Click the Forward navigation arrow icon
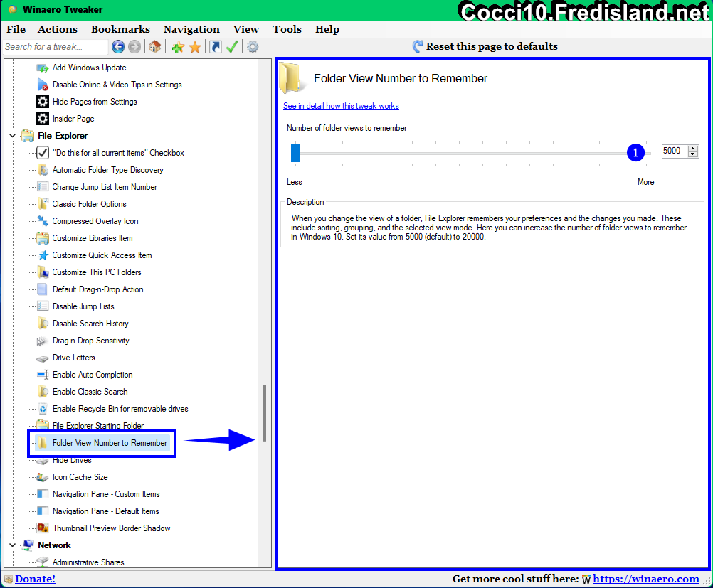This screenshot has width=713, height=588. click(134, 47)
